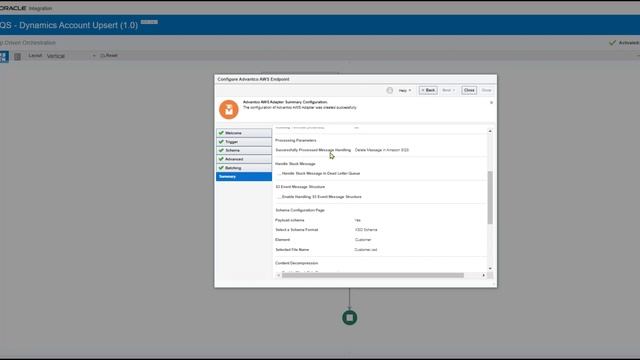Viewport: 640px width, 360px height.
Task: Click the checkmark next to Batching step
Action: [221, 168]
